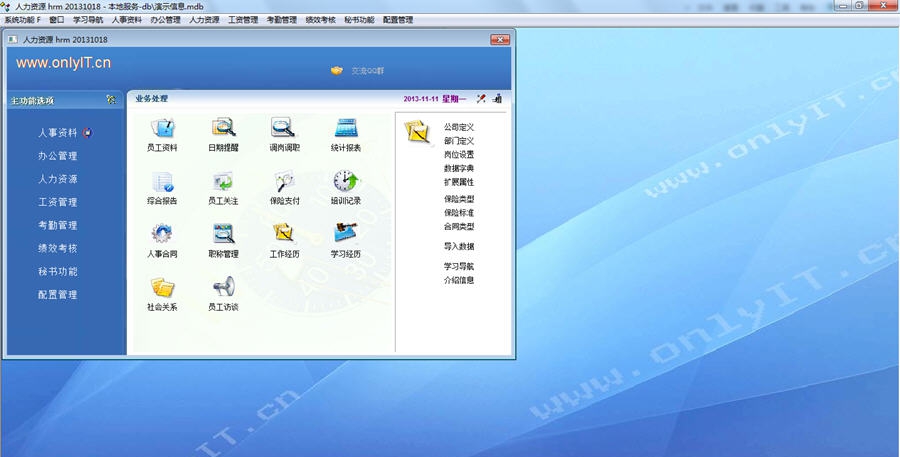Select 工资管理 in left sidebar
This screenshot has width=900, height=457.
58,202
